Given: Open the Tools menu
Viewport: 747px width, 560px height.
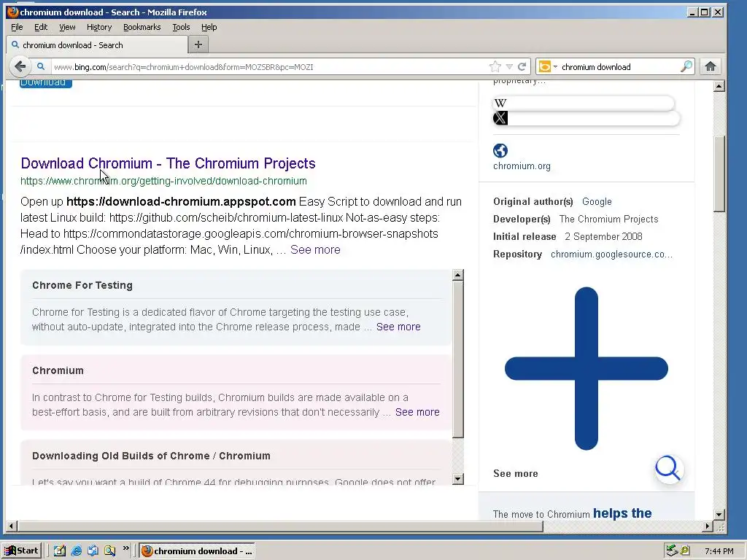Looking at the screenshot, I should click(181, 27).
